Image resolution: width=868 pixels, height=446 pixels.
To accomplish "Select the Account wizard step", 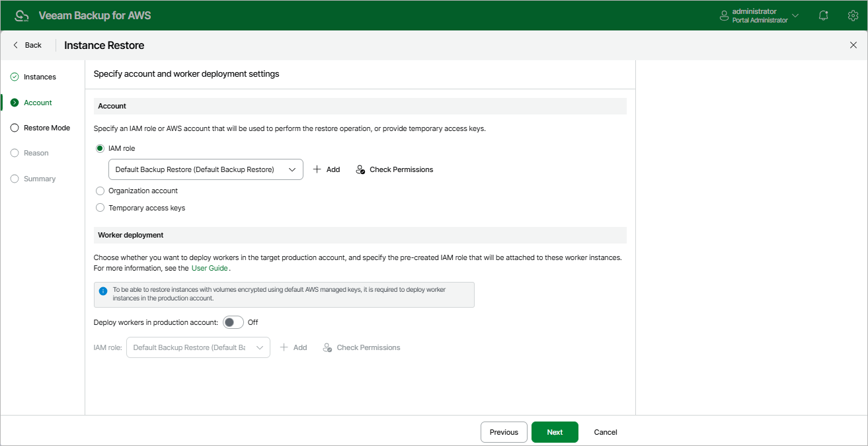I will [38, 103].
